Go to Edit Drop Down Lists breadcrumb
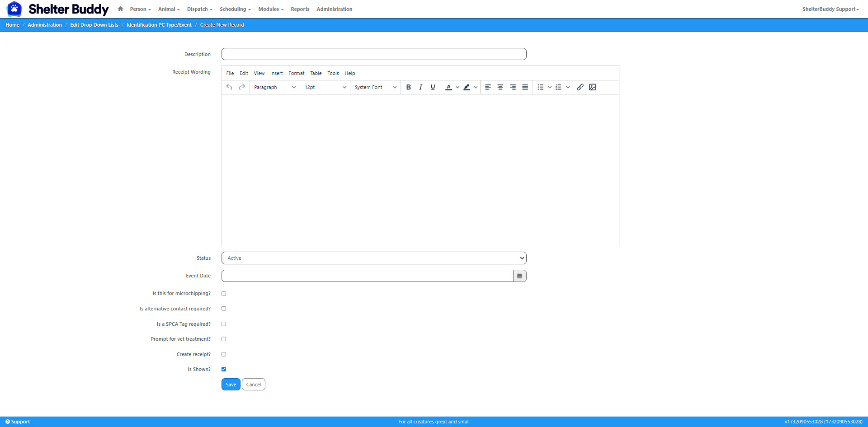Viewport: 868px width, 427px height. point(94,25)
